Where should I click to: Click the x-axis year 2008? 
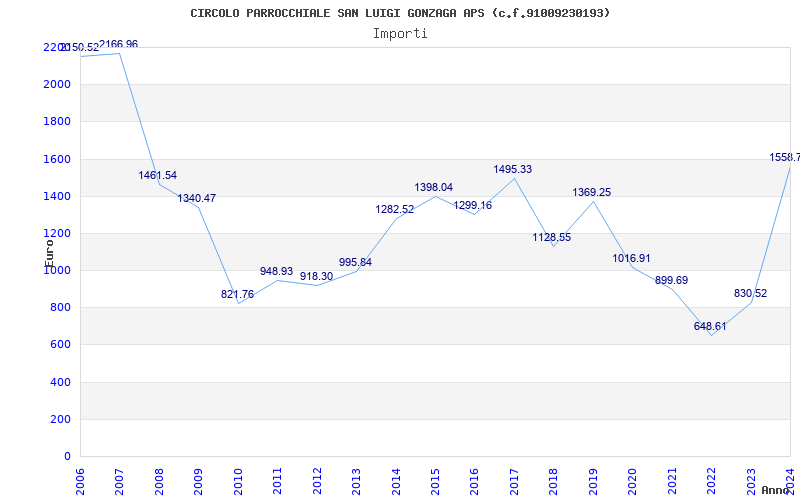point(159,481)
